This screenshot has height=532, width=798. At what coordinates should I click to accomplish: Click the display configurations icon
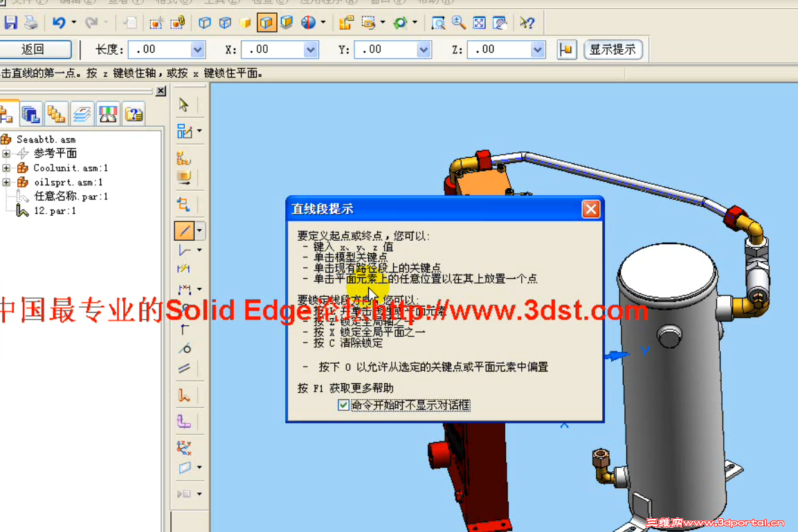[x=368, y=22]
